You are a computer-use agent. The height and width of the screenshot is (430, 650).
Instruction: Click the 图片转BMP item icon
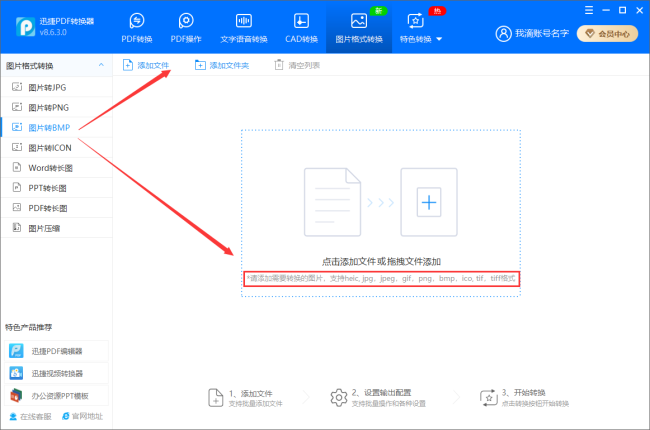(x=17, y=127)
